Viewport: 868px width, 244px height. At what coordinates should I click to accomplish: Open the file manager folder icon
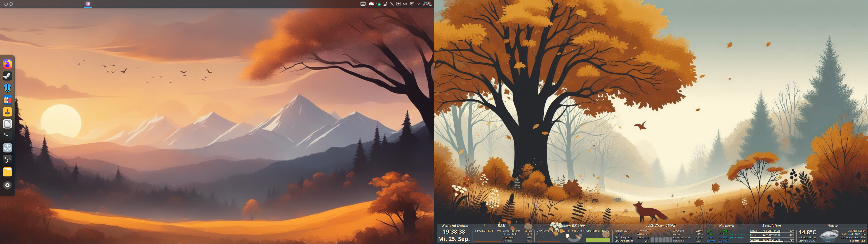pos(7,172)
